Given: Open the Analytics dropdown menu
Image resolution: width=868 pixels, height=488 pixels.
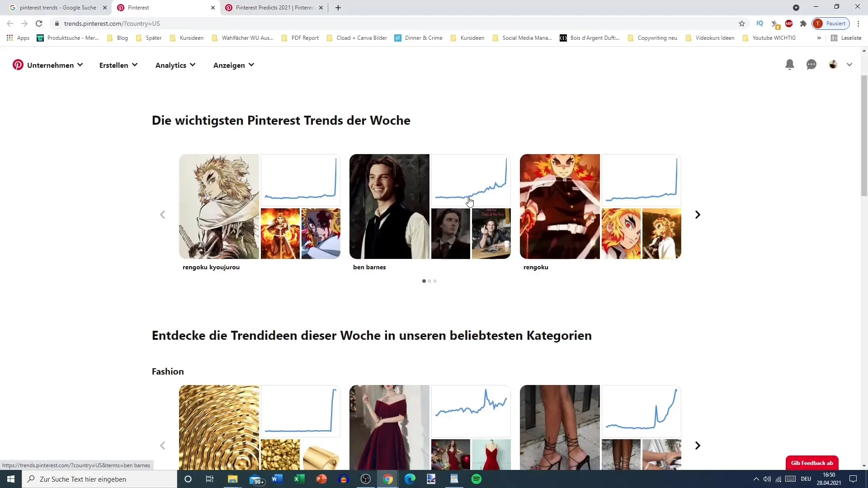Looking at the screenshot, I should click(175, 65).
